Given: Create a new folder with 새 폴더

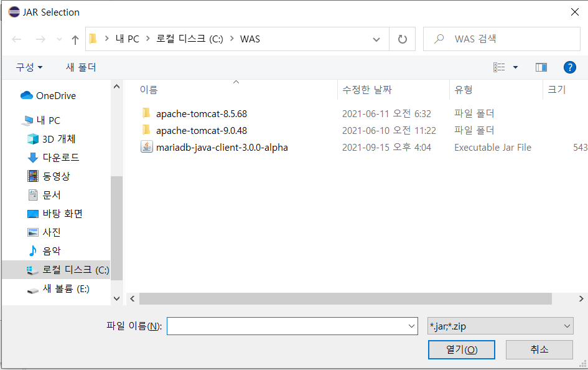Looking at the screenshot, I should click(81, 67).
